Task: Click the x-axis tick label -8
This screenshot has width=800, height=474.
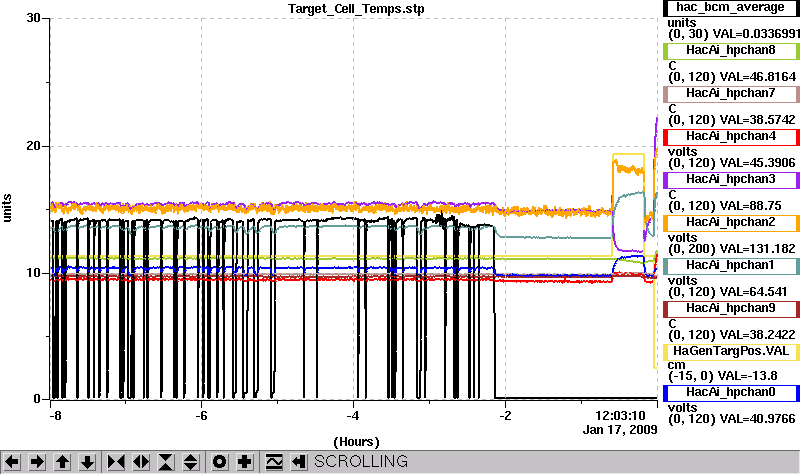Action: (x=55, y=416)
